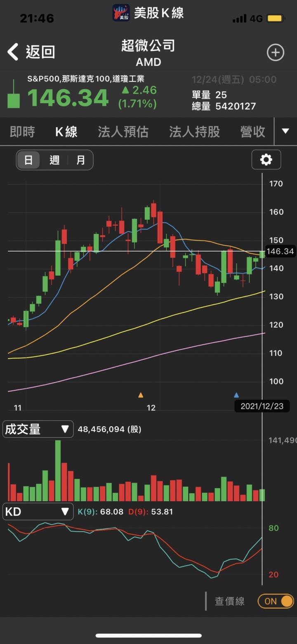
Task: Tap the status bar battery icon
Action: coord(275,19)
